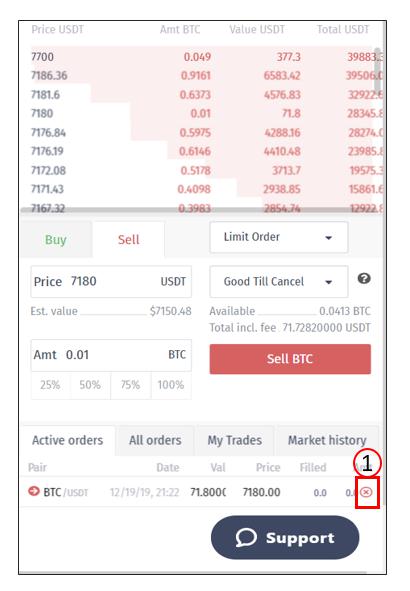Choose 50% amount option
410x591 pixels.
pyautogui.click(x=90, y=385)
